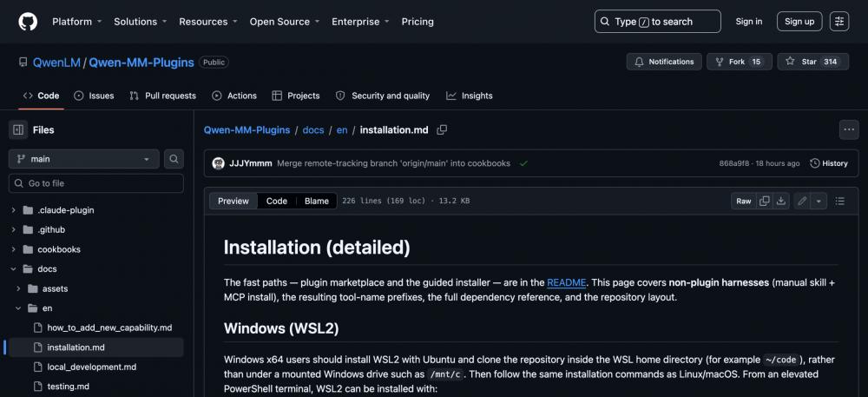
Task: Open the command palette icon in header
Action: (x=839, y=22)
